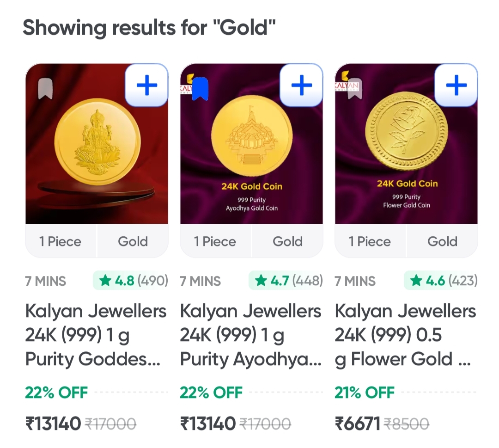The image size is (499, 448).
Task: Open Kalyan Jewellers 1 g Ayodhya coin title
Action: coord(250,335)
